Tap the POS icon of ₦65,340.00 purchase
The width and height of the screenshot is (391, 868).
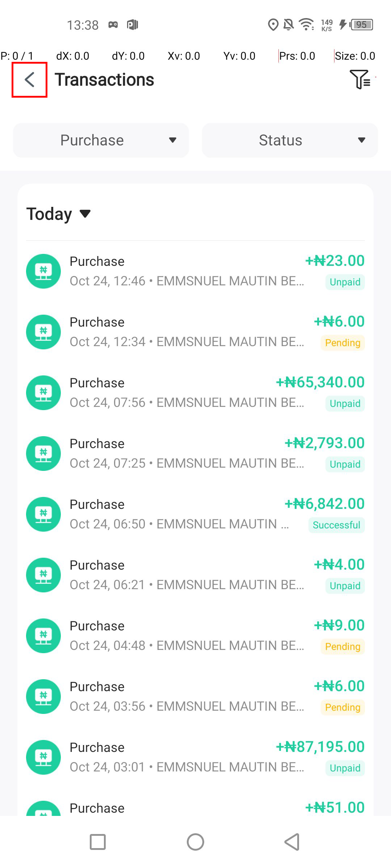coord(43,393)
